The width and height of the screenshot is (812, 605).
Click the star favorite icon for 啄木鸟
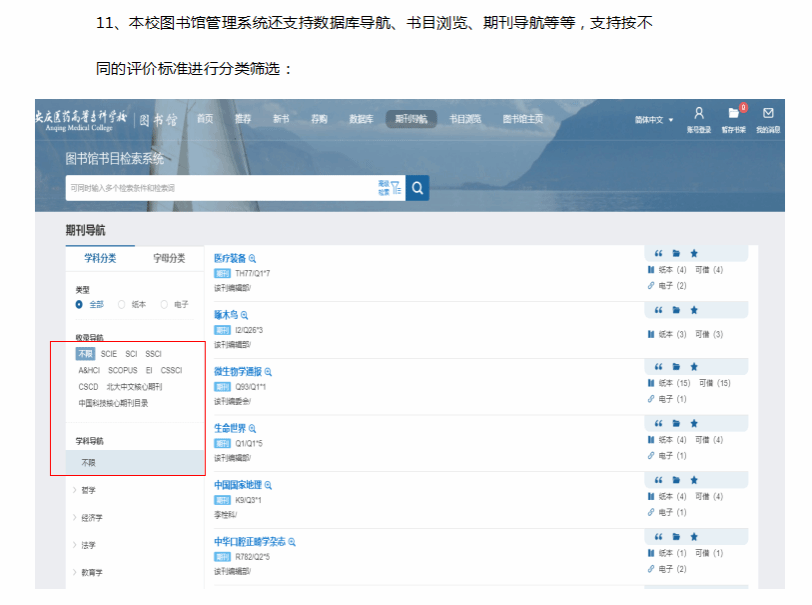694,310
